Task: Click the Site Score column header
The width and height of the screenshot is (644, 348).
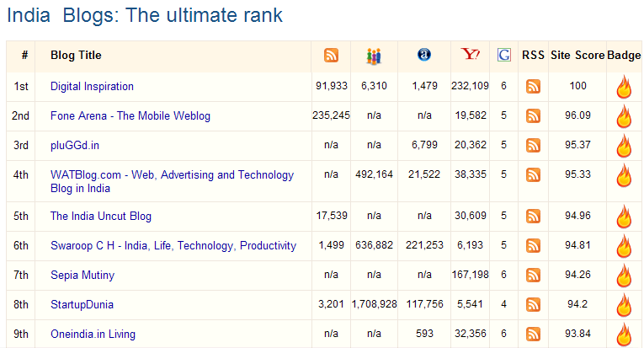Action: click(x=577, y=56)
